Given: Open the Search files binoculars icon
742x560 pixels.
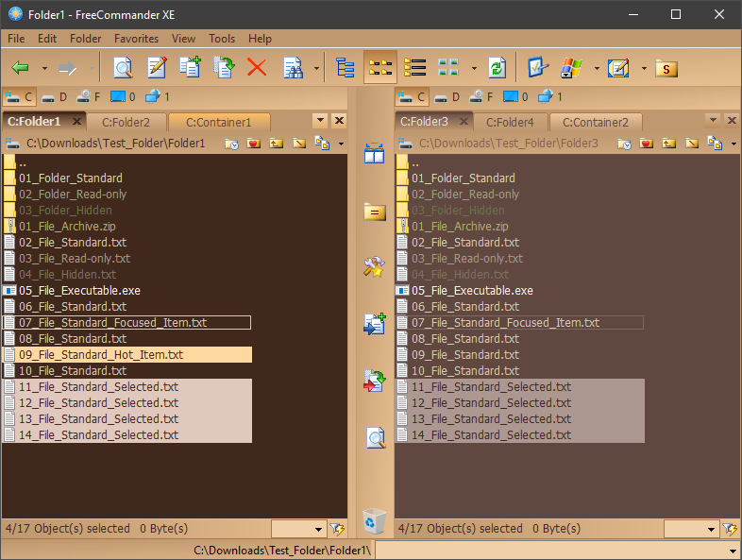Looking at the screenshot, I should click(x=293, y=68).
